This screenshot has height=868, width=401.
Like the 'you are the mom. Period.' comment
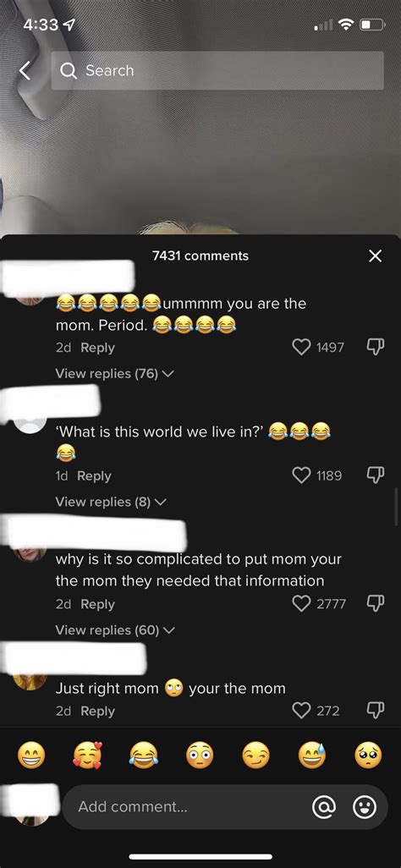click(x=301, y=347)
